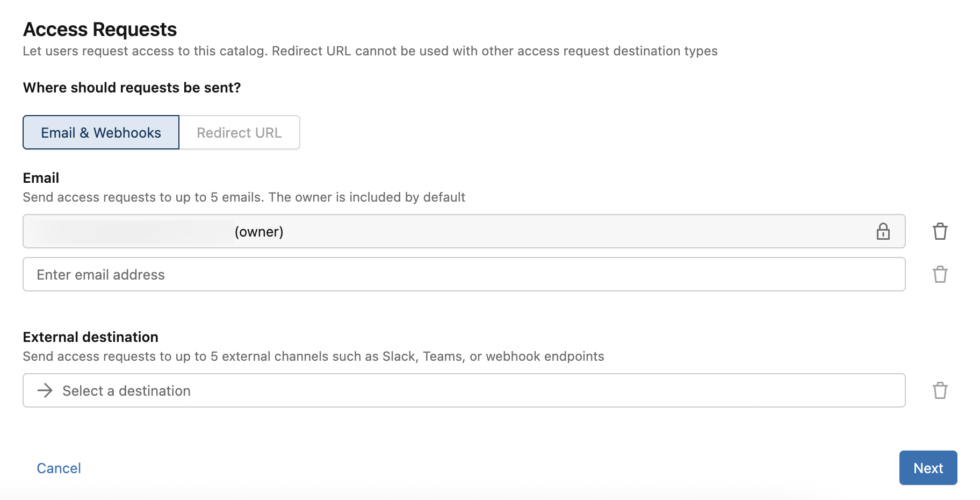Click the trash icon next to the blank email field

(x=940, y=274)
